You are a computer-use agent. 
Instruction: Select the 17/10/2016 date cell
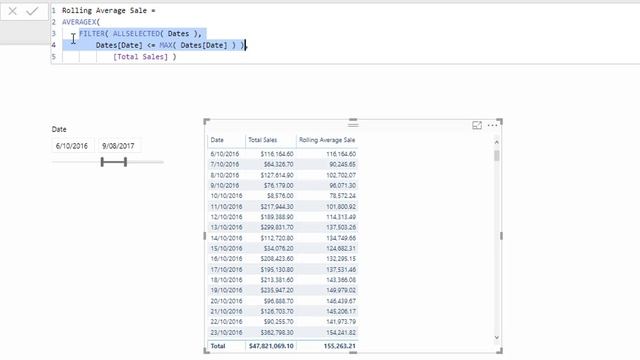click(x=227, y=270)
